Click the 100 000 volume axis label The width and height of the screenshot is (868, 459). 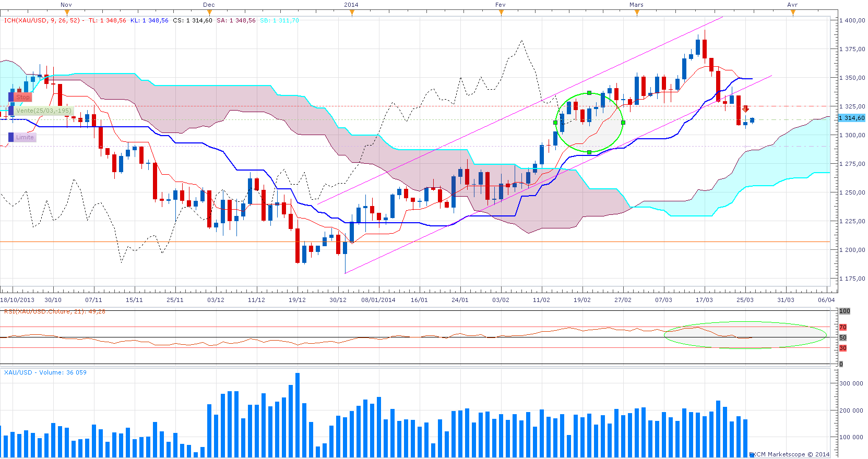point(851,437)
